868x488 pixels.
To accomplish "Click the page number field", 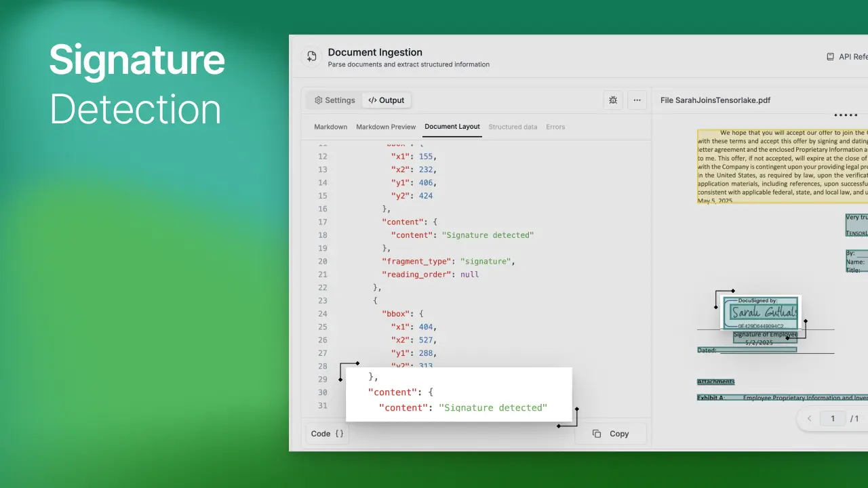I will coord(833,419).
